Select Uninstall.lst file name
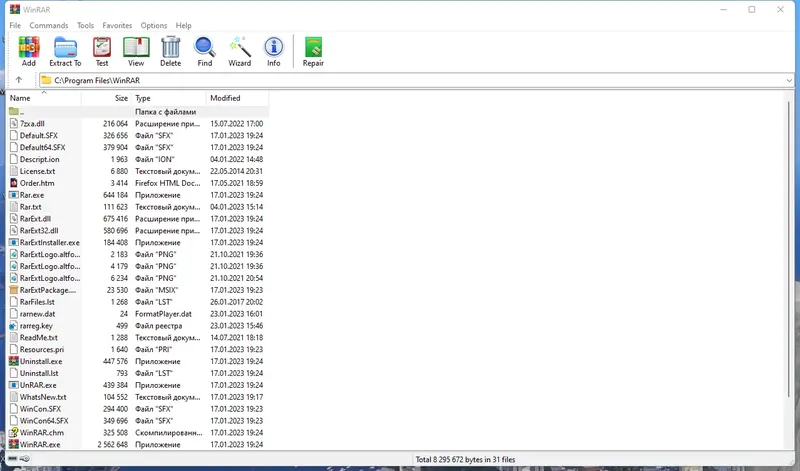The width and height of the screenshot is (800, 471). click(39, 373)
